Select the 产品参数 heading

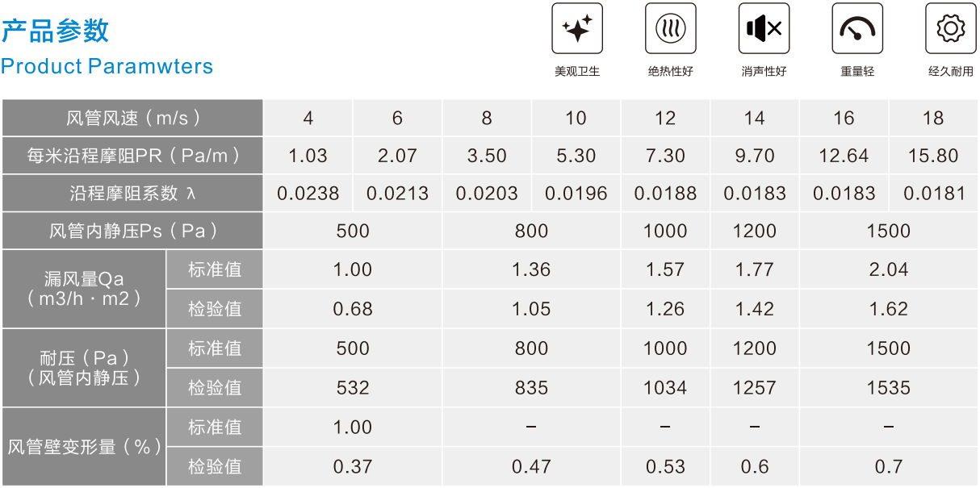click(x=55, y=30)
